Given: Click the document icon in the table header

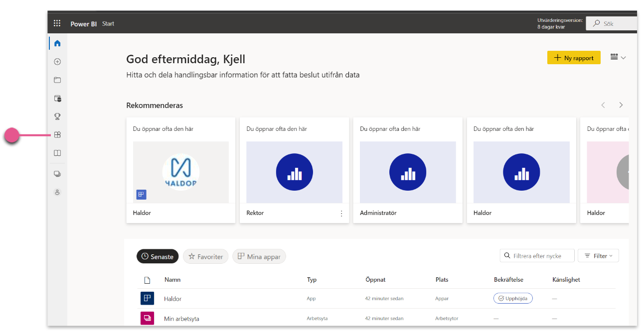Looking at the screenshot, I should coord(147,280).
